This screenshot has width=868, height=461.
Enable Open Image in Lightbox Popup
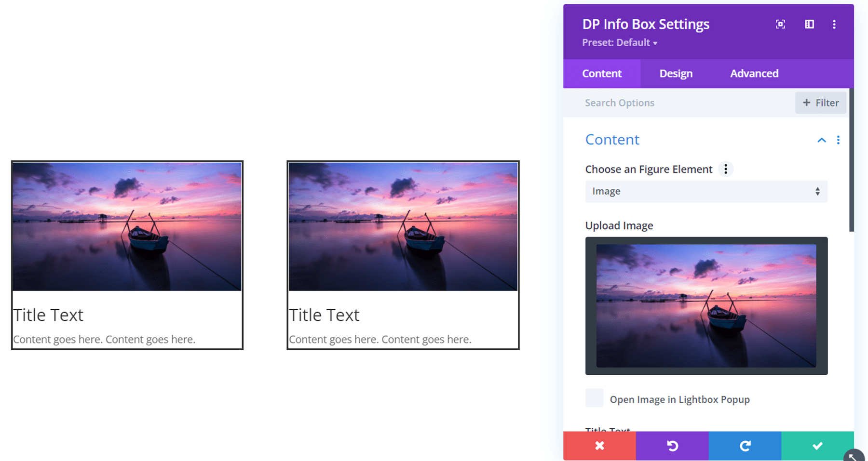pos(594,398)
